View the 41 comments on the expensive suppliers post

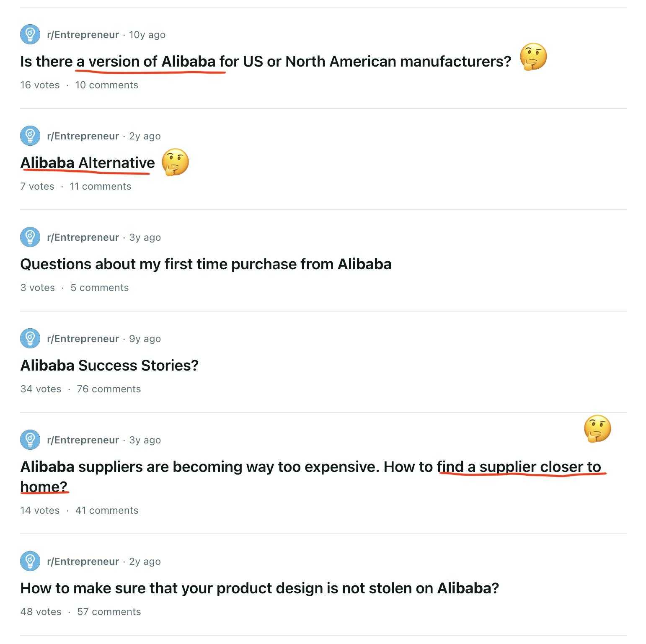pos(106,510)
